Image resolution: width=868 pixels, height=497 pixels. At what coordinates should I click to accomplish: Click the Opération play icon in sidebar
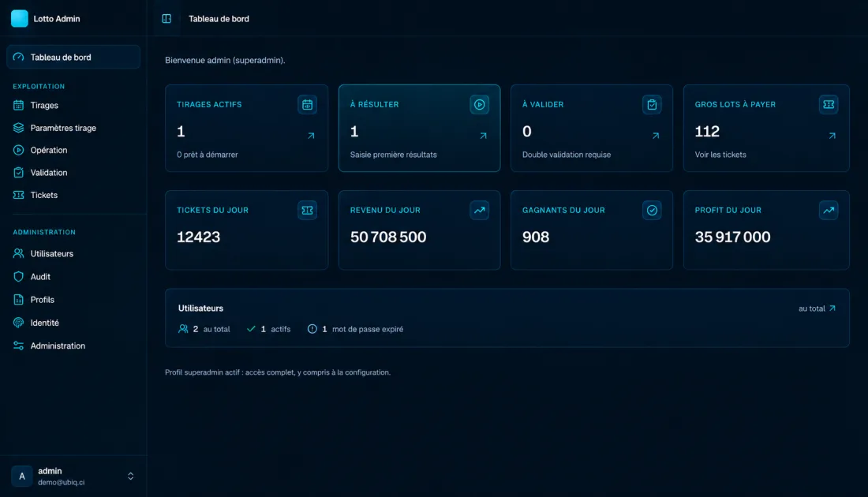click(18, 150)
